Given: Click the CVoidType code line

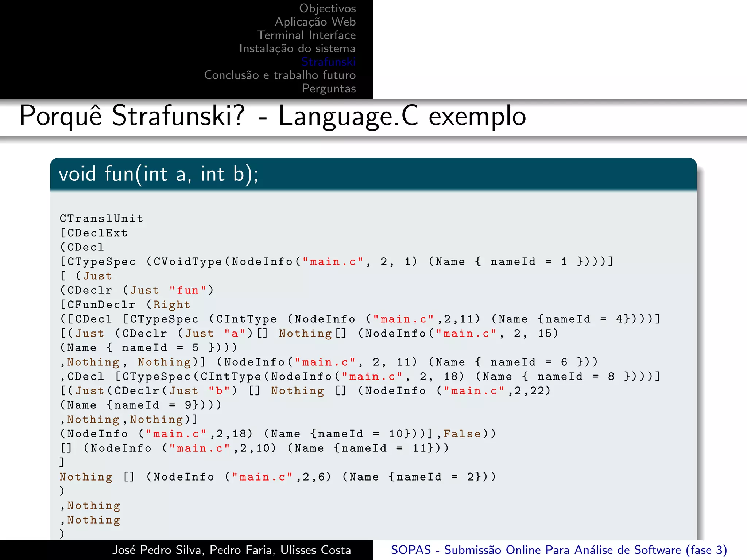Looking at the screenshot, I should pos(337,262).
